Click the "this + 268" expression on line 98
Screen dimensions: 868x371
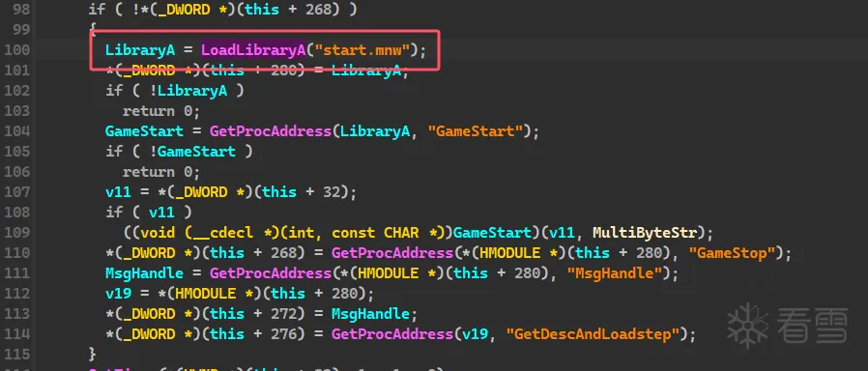tap(288, 10)
